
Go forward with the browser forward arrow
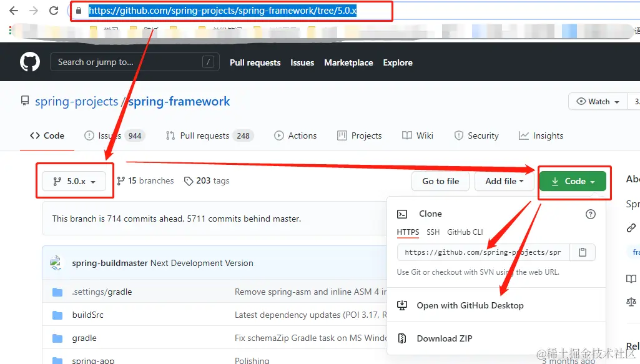[34, 11]
